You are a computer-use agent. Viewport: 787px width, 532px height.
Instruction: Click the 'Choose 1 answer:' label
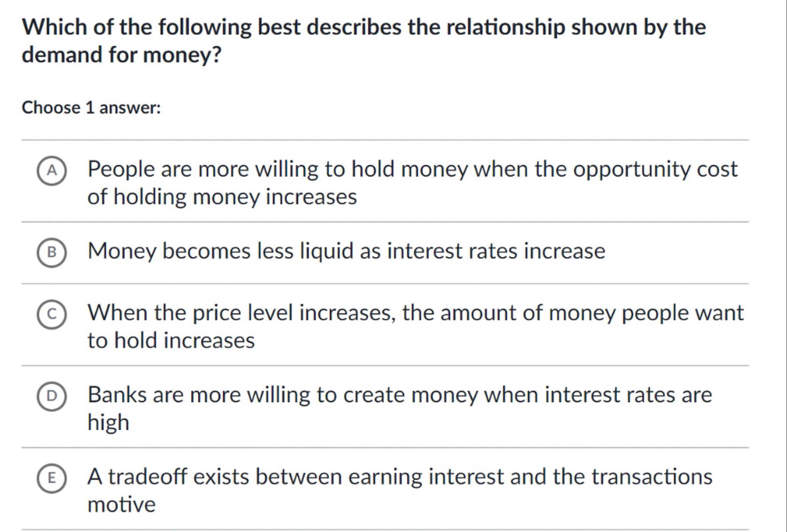point(91,108)
